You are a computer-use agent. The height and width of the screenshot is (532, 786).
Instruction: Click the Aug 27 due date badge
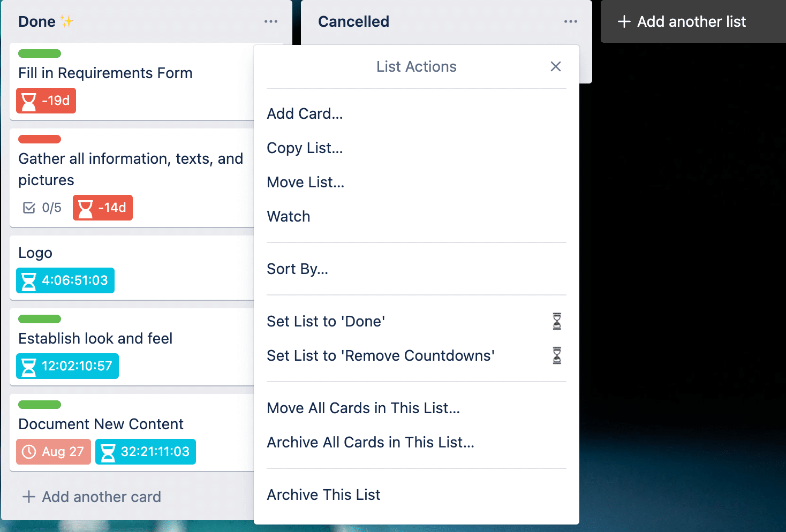pyautogui.click(x=54, y=452)
